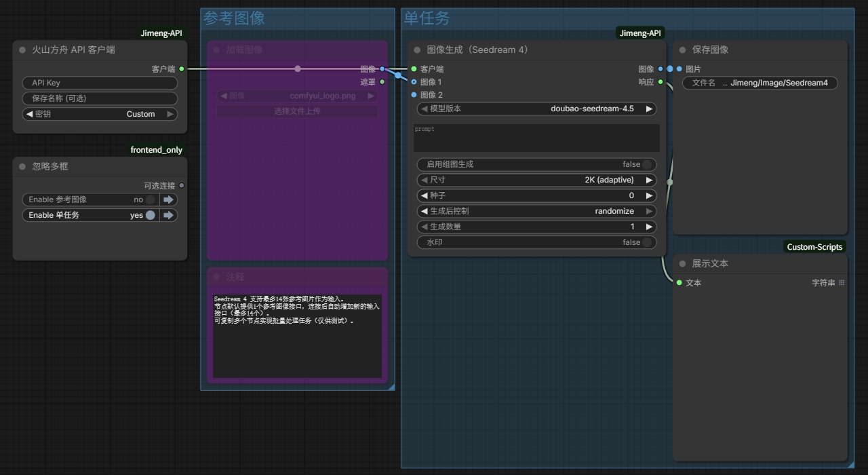Click the Jimeng-API badge above Seedream node
The width and height of the screenshot is (868, 475).
click(640, 33)
